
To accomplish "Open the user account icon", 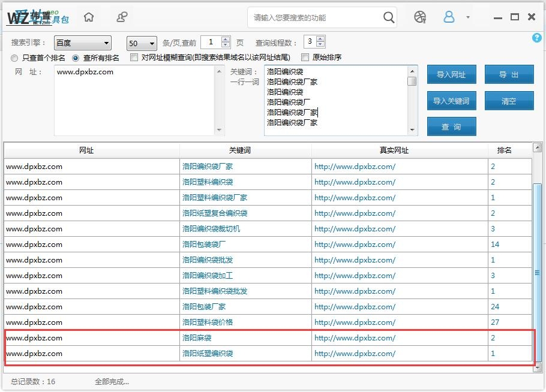I will (449, 17).
